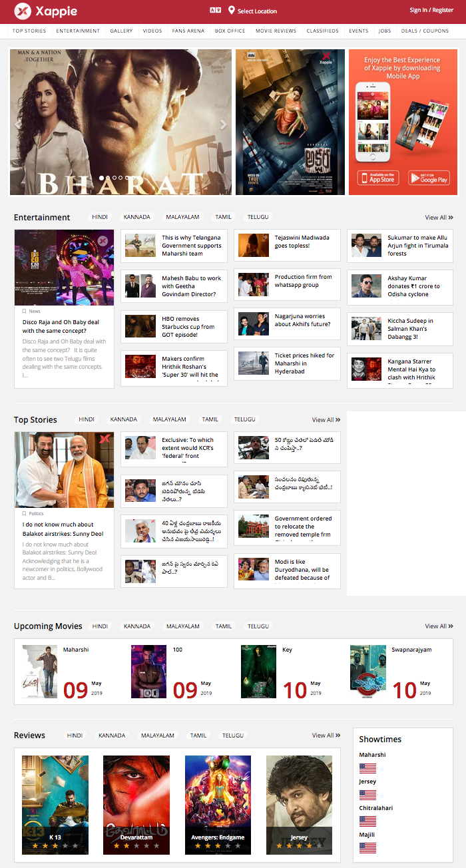Select first carousel dot indicator
Image resolution: width=466 pixels, height=868 pixels.
click(x=102, y=178)
